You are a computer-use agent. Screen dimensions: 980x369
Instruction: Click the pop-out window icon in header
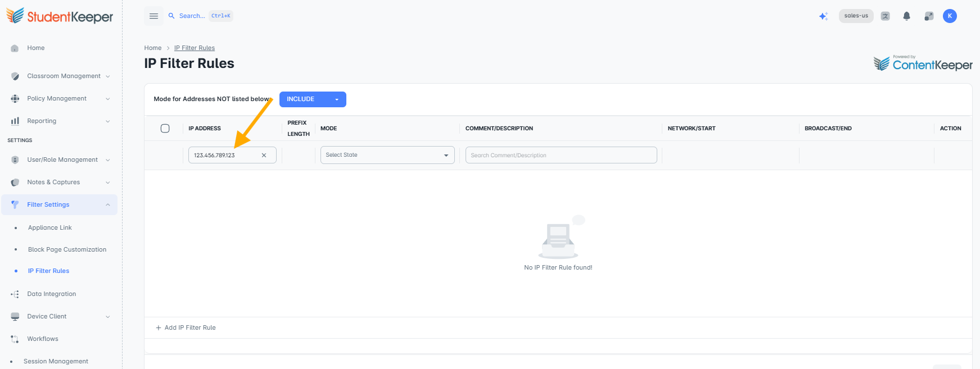click(929, 16)
